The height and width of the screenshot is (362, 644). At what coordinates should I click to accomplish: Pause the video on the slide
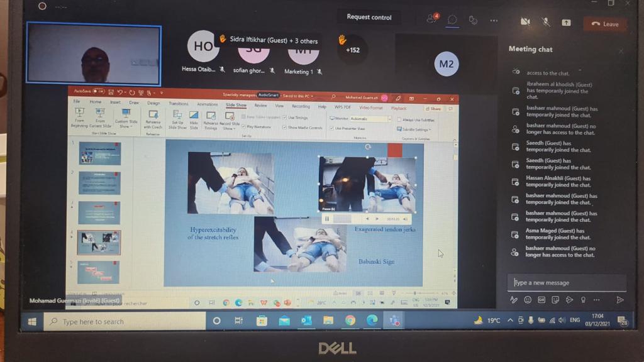(x=327, y=219)
